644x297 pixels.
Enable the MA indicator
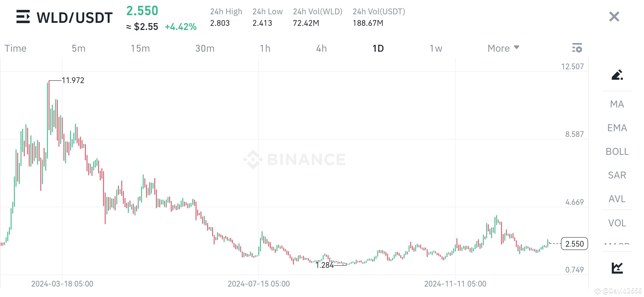(617, 104)
